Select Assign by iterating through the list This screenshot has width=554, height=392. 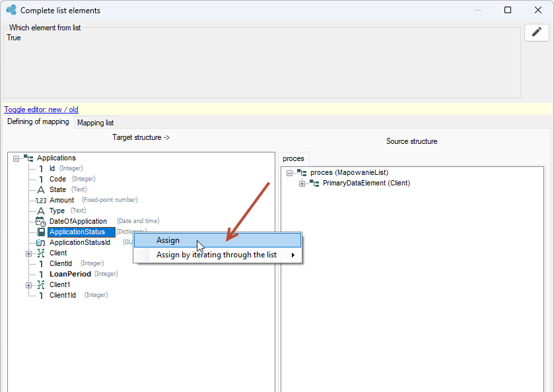218,255
